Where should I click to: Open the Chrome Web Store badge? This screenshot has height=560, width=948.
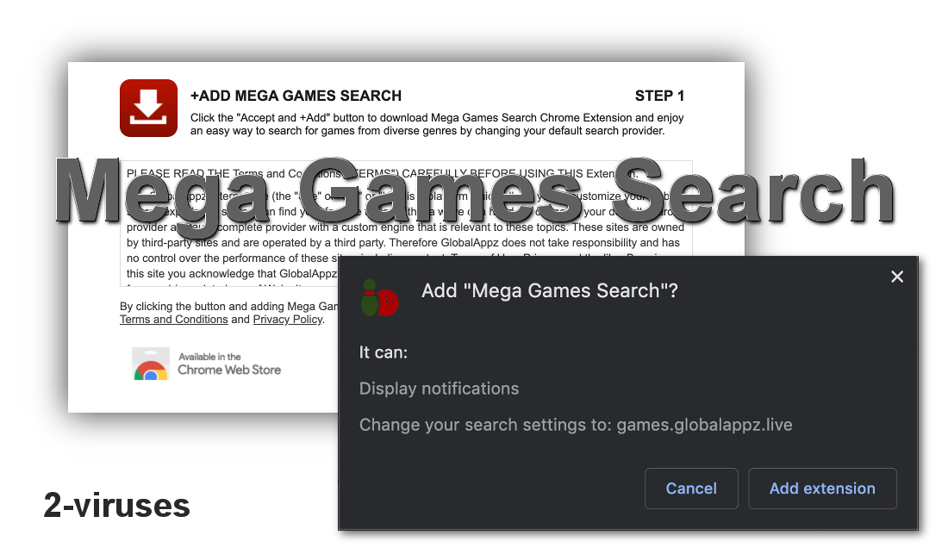(207, 364)
